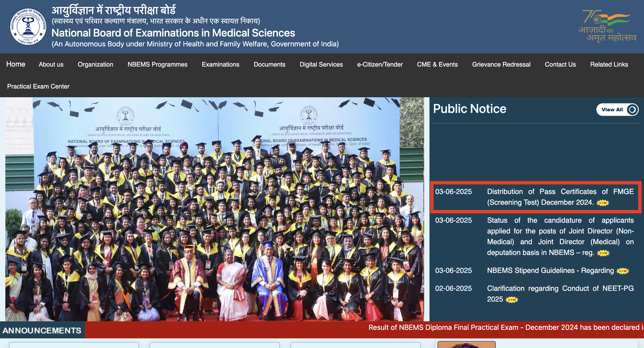Click NEW badge on Joint Director notice
This screenshot has width=644, height=348.
(603, 253)
